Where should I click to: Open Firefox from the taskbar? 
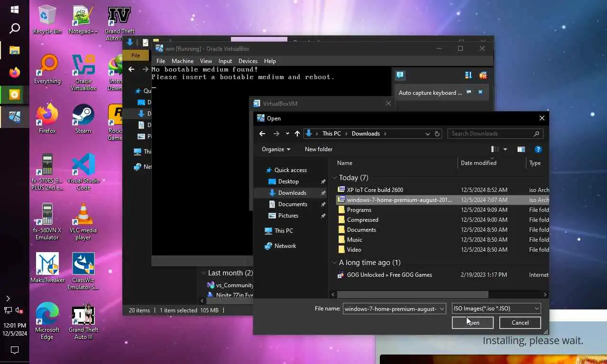pos(14,73)
